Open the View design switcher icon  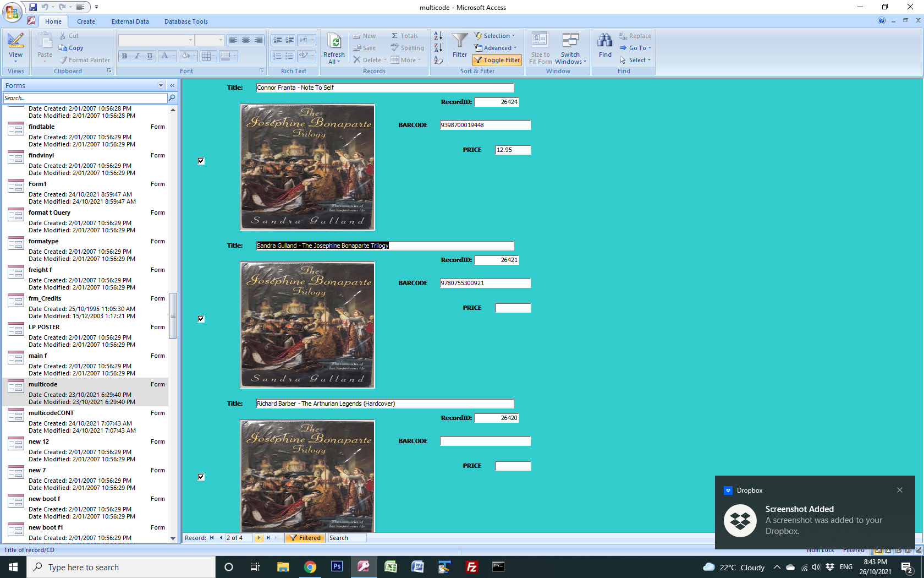click(x=15, y=41)
